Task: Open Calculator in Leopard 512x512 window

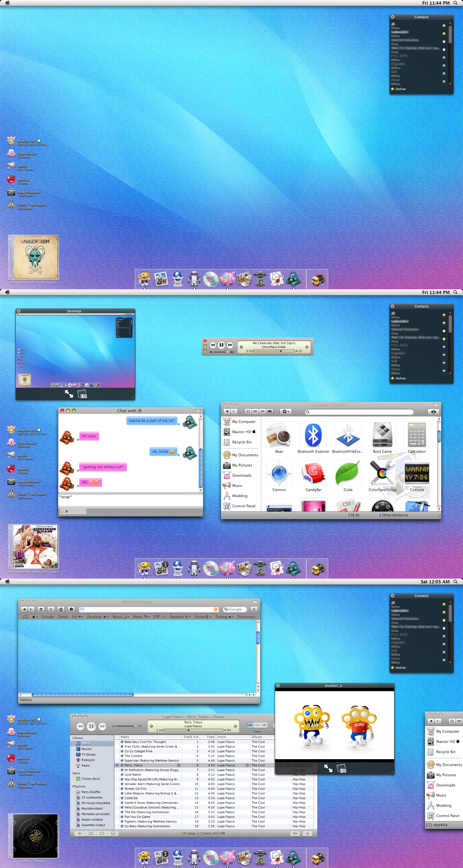Action: (x=417, y=435)
